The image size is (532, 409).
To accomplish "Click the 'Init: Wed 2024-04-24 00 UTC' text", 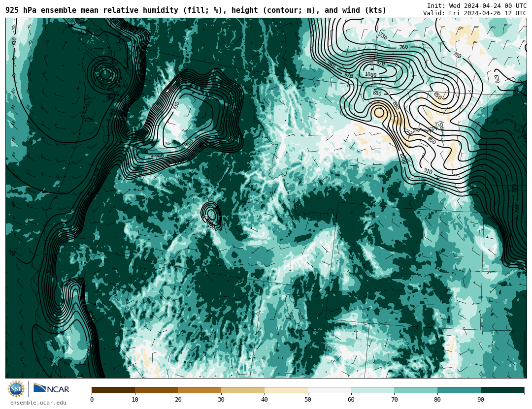I will click(x=477, y=6).
